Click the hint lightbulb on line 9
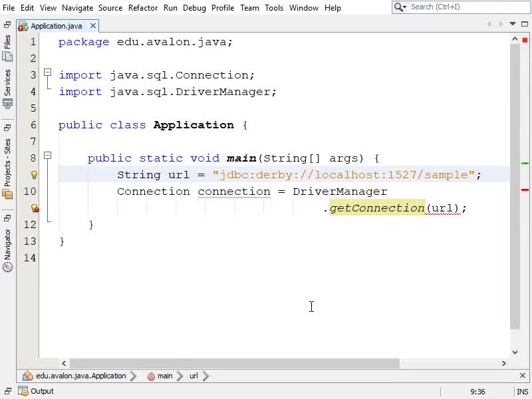This screenshot has width=532, height=399. point(34,175)
